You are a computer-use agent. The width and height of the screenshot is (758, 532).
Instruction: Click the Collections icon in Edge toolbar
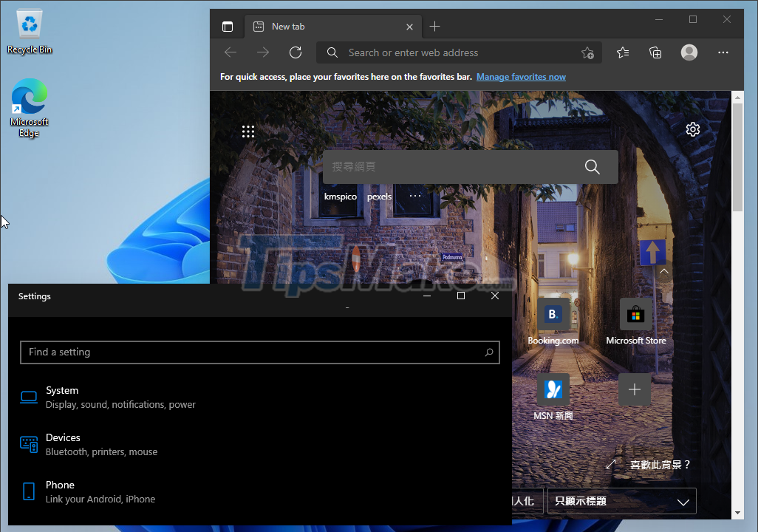point(655,52)
